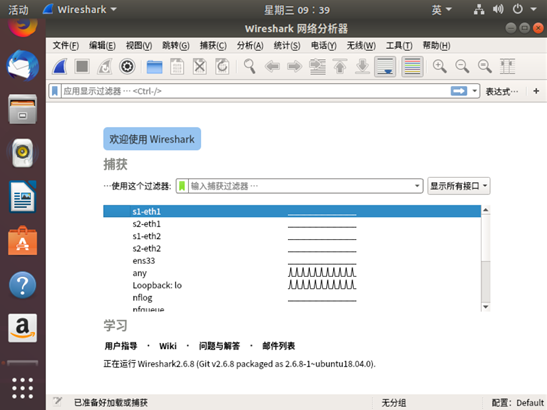Restart the current capture icon
The height and width of the screenshot is (410, 547).
coord(105,66)
